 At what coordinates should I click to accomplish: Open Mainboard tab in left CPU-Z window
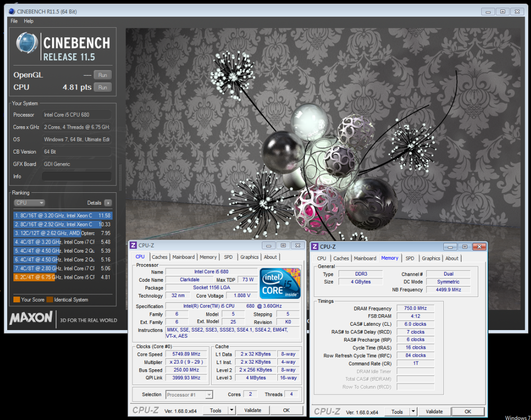[183, 257]
